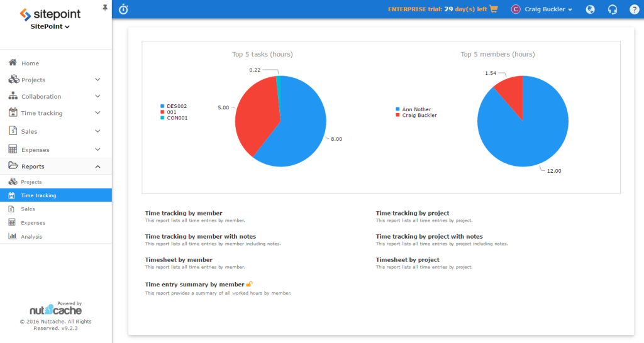Select the Sales report submenu item
This screenshot has width=644, height=343.
[28, 209]
